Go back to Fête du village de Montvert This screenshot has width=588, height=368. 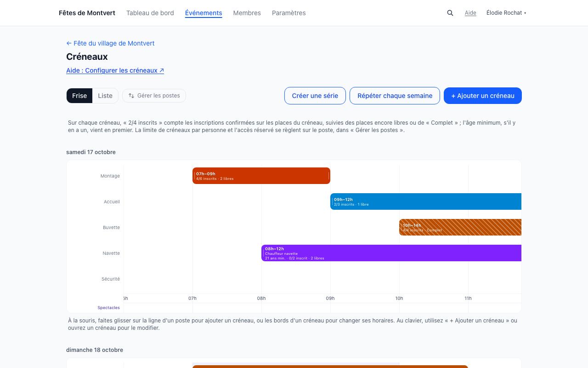click(x=110, y=43)
